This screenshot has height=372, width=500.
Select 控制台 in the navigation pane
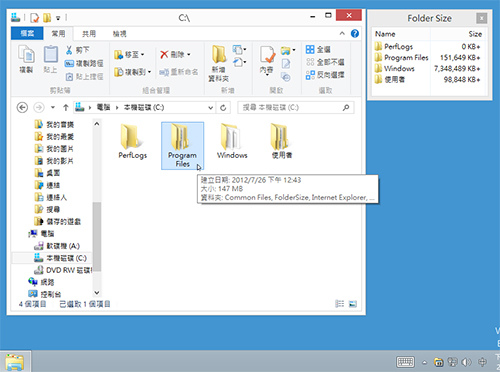coord(45,294)
